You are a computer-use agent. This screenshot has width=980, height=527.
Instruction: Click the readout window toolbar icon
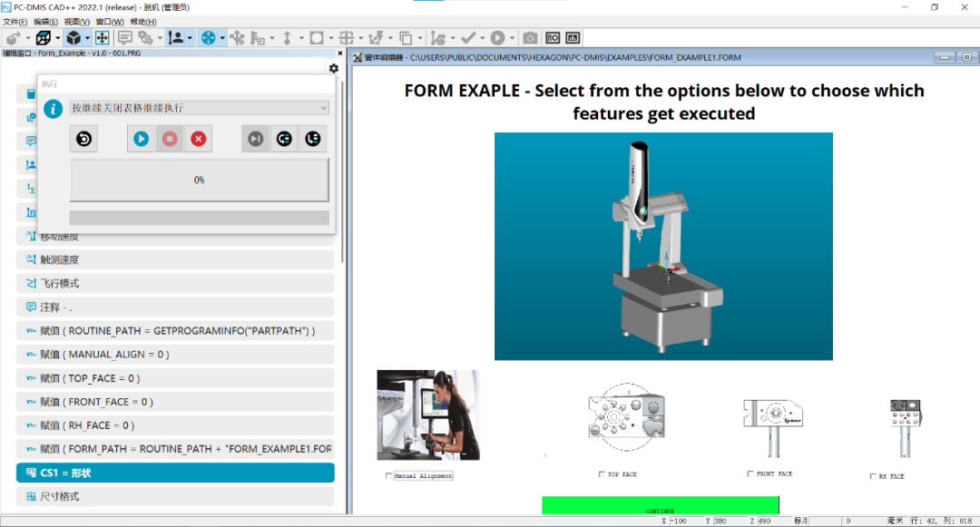pyautogui.click(x=554, y=38)
